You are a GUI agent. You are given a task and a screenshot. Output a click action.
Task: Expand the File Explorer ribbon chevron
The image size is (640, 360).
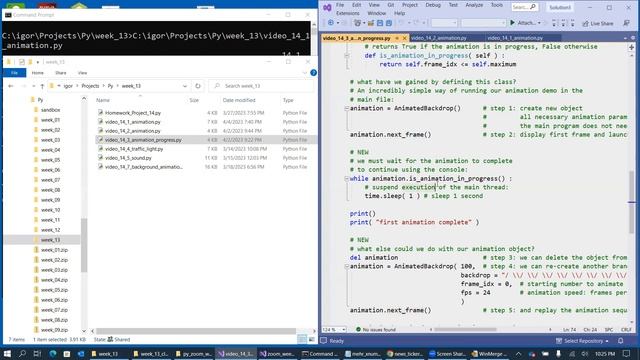pyautogui.click(x=304, y=73)
